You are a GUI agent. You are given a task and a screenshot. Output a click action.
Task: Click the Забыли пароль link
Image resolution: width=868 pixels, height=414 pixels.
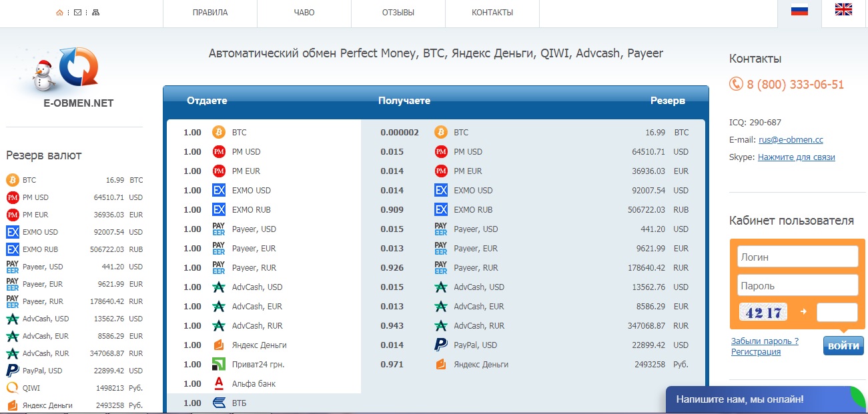(764, 341)
